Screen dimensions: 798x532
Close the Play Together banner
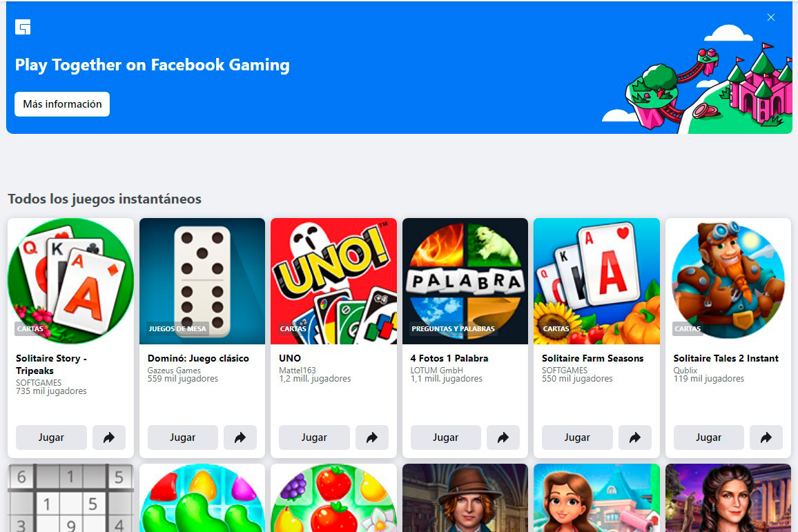pos(770,17)
